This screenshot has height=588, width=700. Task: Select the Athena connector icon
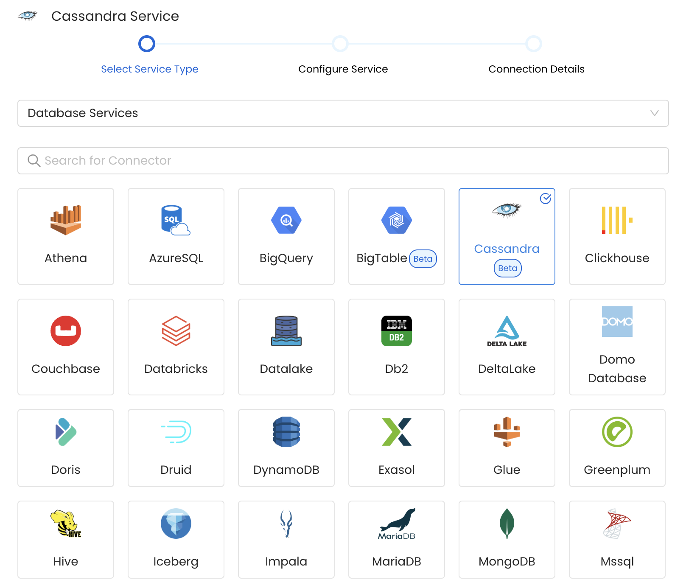(x=66, y=220)
